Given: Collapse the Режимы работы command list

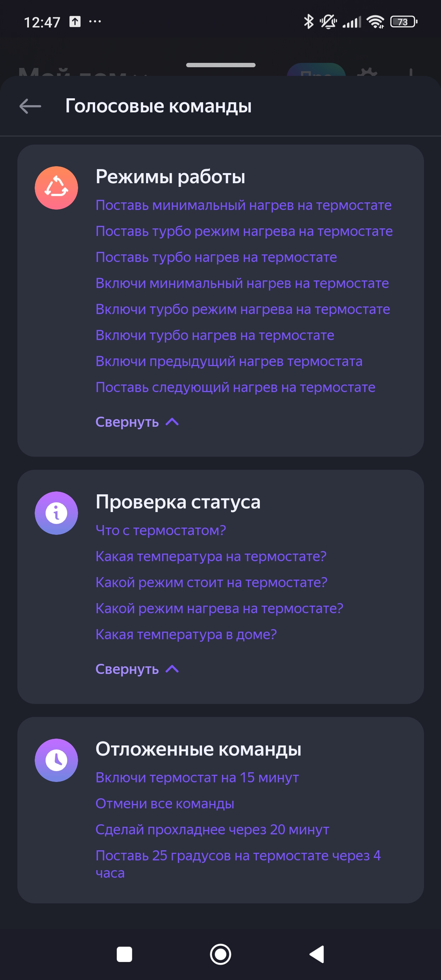Looking at the screenshot, I should click(137, 422).
